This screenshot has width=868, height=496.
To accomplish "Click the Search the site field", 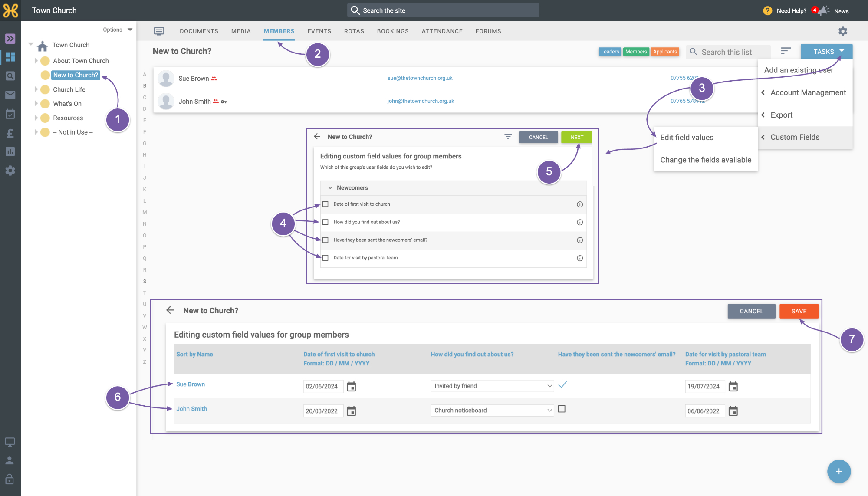I will (443, 10).
